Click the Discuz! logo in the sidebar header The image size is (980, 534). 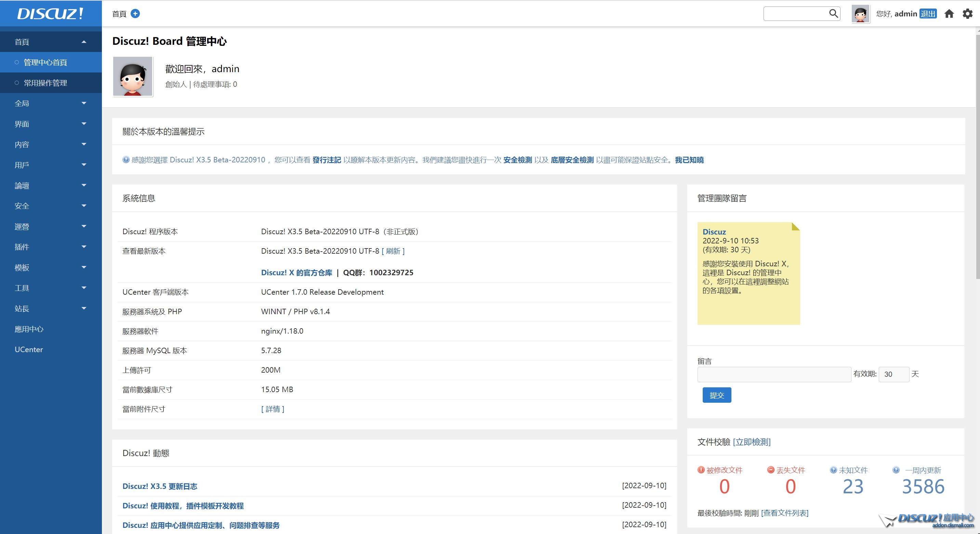[50, 14]
